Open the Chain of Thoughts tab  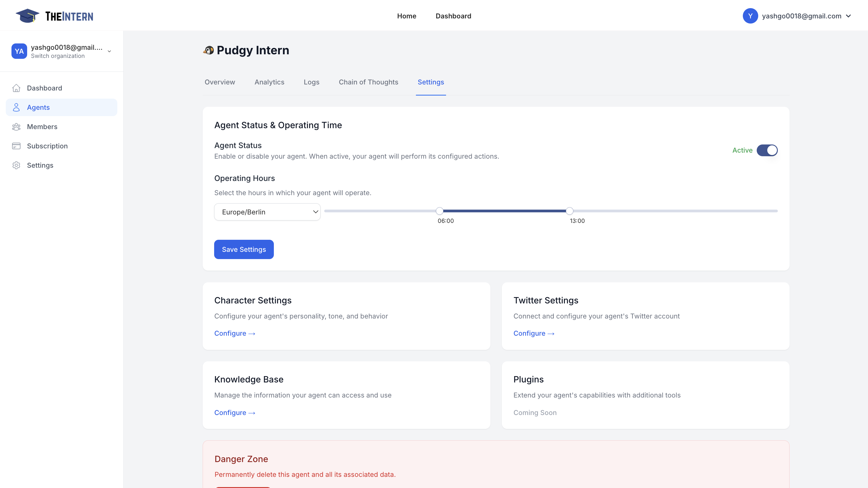[x=368, y=82]
